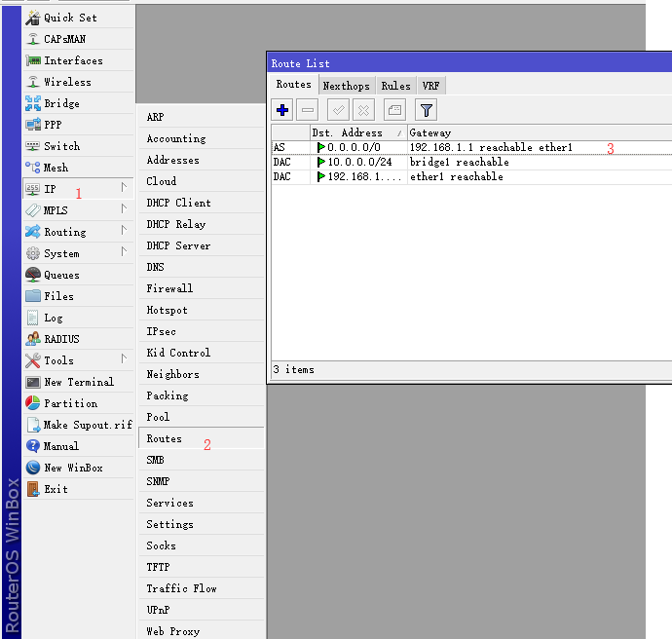Viewport: 672px width, 639px height.
Task: Click the New WinBox globe icon
Action: click(33, 468)
